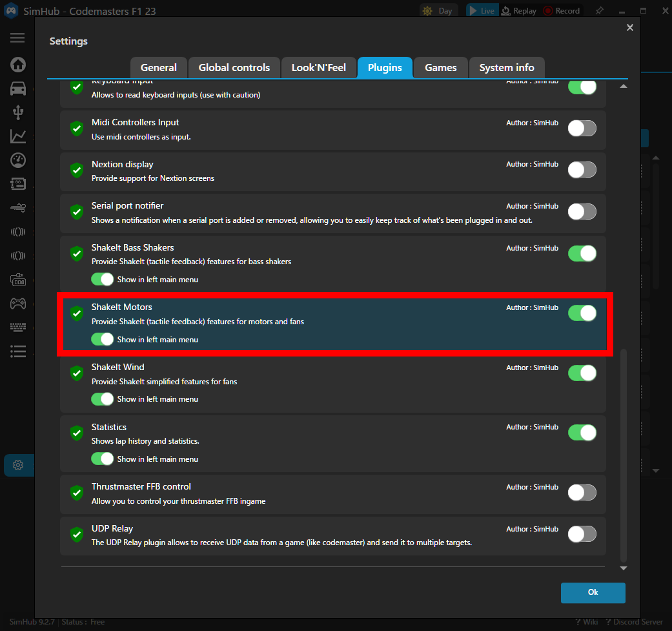This screenshot has width=672, height=631.
Task: Open the Look'N'Feel tab
Action: pos(318,68)
